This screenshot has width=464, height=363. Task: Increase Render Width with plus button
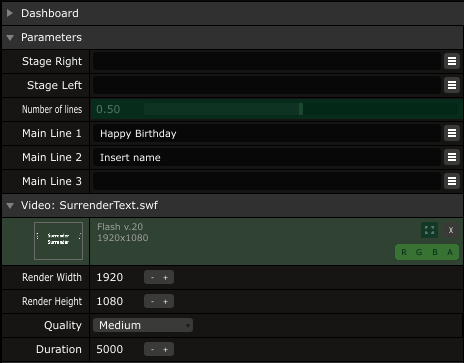[165, 277]
